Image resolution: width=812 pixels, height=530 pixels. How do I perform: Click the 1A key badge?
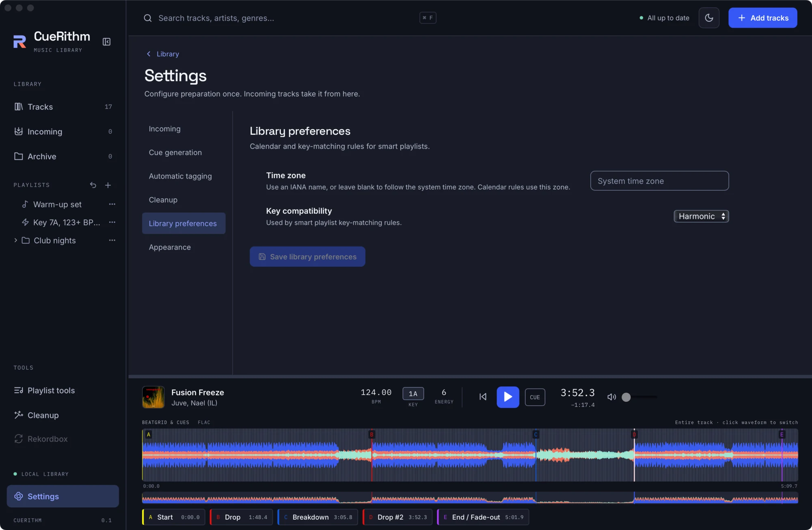[413, 394]
